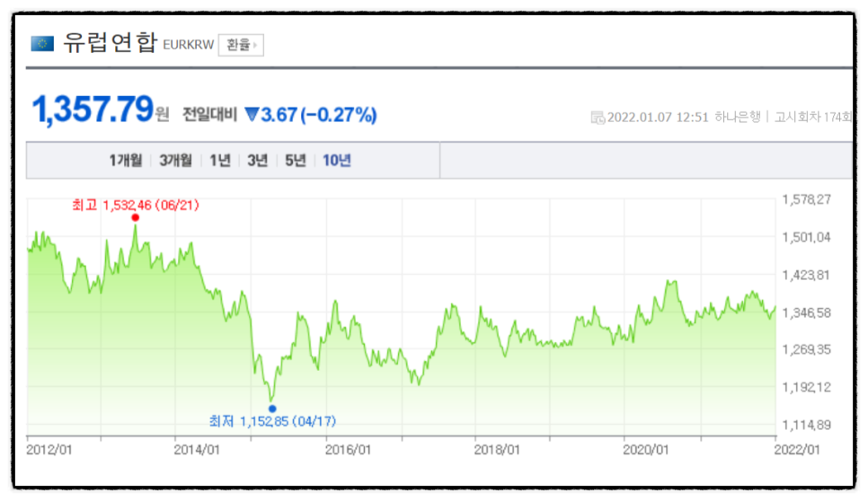Select the 10년 period tab
The width and height of the screenshot is (868, 501).
click(337, 161)
